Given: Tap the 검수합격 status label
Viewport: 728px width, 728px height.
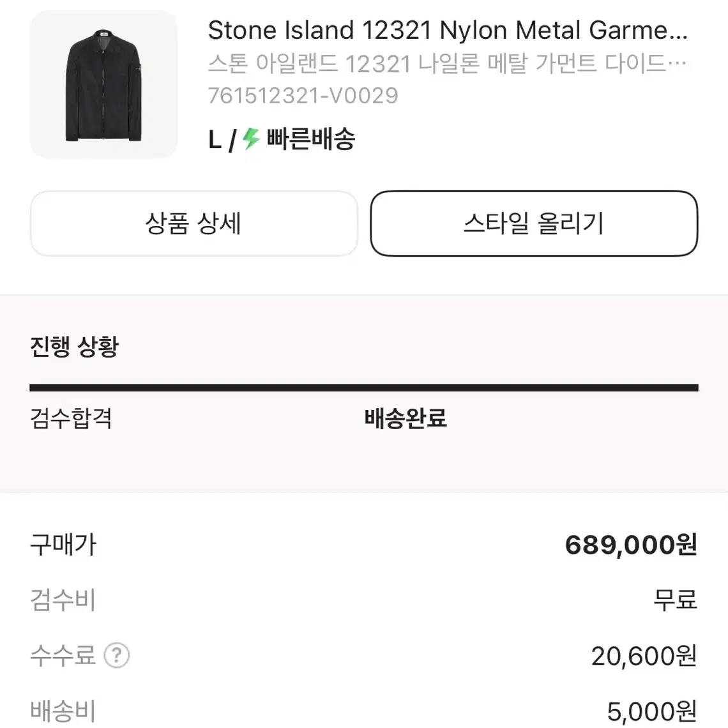Looking at the screenshot, I should (x=71, y=418).
